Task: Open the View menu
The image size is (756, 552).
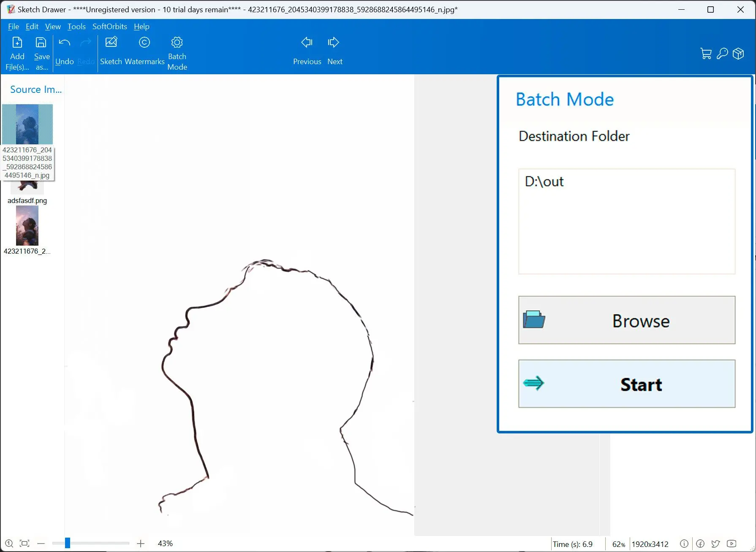Action: (x=53, y=27)
